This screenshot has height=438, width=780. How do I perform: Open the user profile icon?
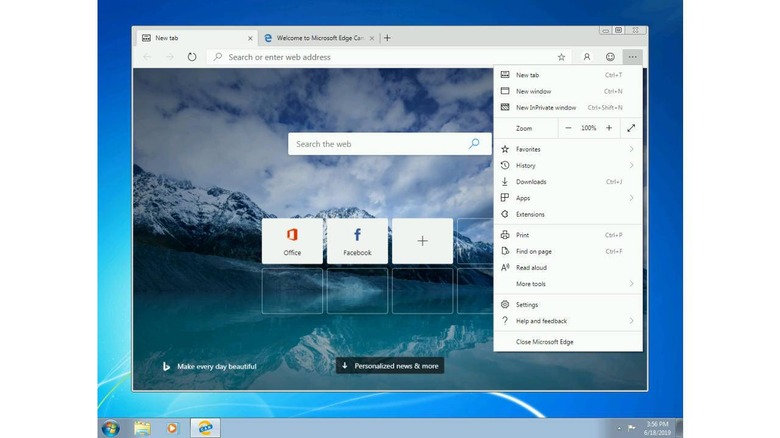pyautogui.click(x=587, y=57)
